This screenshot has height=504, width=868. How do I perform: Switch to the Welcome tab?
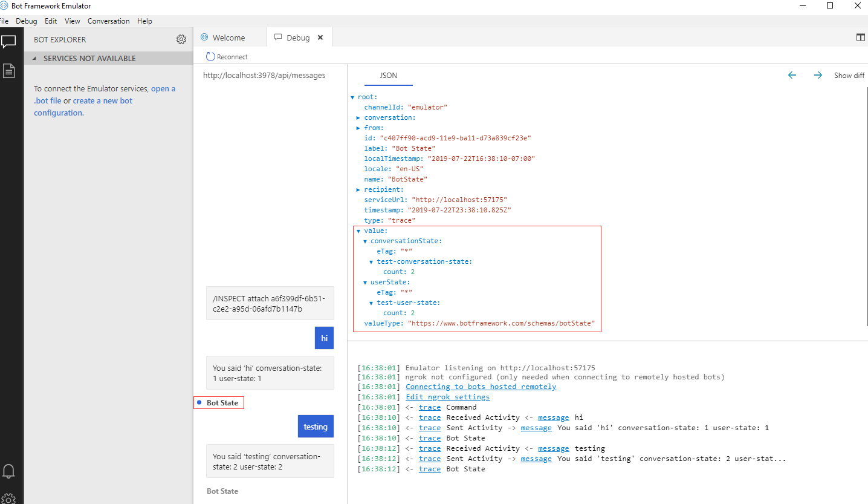(228, 38)
